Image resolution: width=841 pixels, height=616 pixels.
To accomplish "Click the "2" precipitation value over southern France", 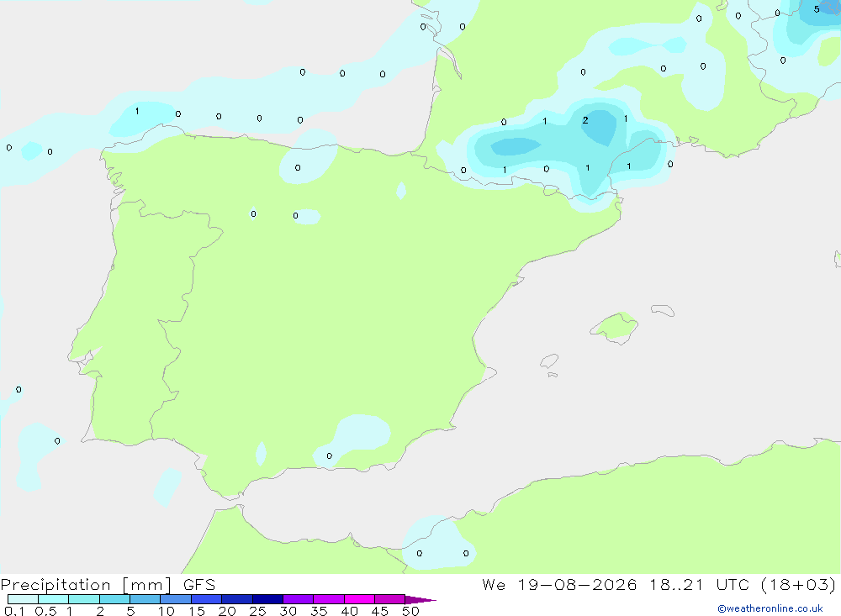I will tap(585, 120).
